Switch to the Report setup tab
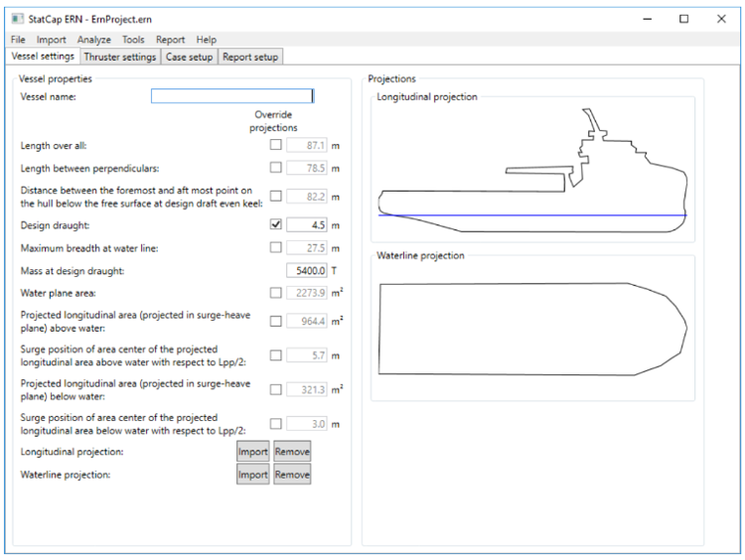The width and height of the screenshot is (745, 560). [250, 57]
